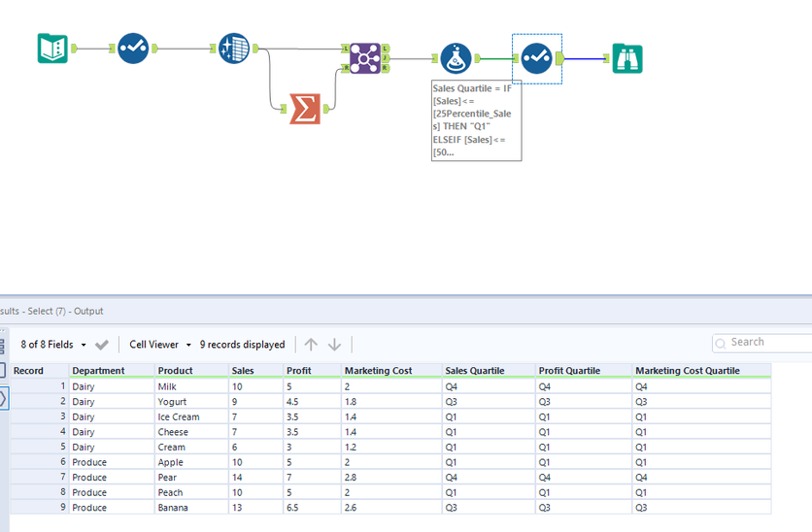Click the Formula tool annotation box
The width and height of the screenshot is (812, 532).
pos(476,120)
